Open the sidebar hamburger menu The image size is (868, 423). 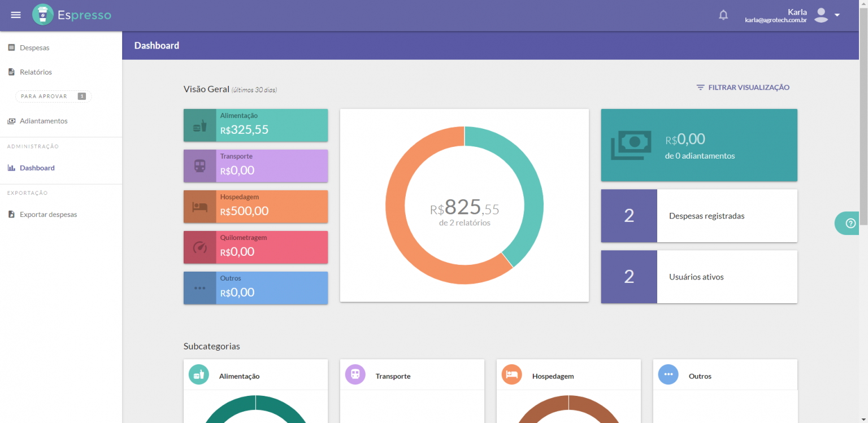coord(16,15)
